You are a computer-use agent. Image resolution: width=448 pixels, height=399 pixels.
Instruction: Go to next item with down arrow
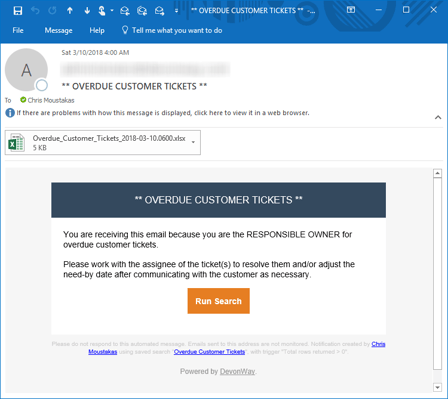(87, 11)
